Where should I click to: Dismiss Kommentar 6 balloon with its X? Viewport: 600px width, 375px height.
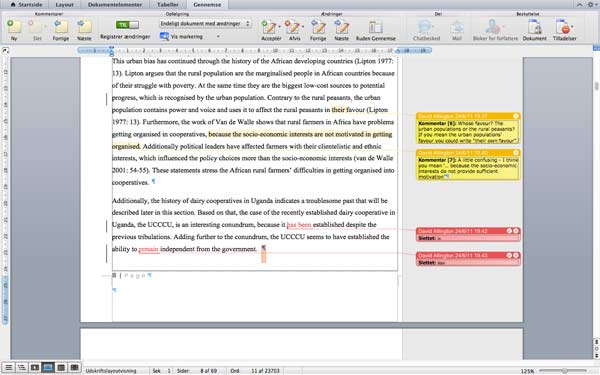[515, 116]
